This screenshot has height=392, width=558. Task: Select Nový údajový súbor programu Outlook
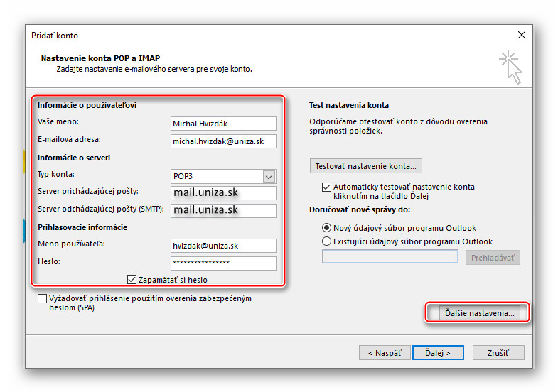click(327, 228)
